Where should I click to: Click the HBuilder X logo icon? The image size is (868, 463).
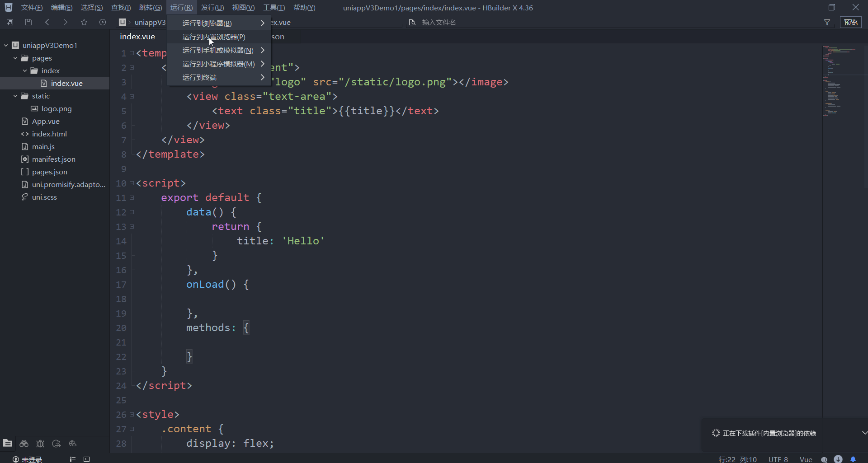8,8
